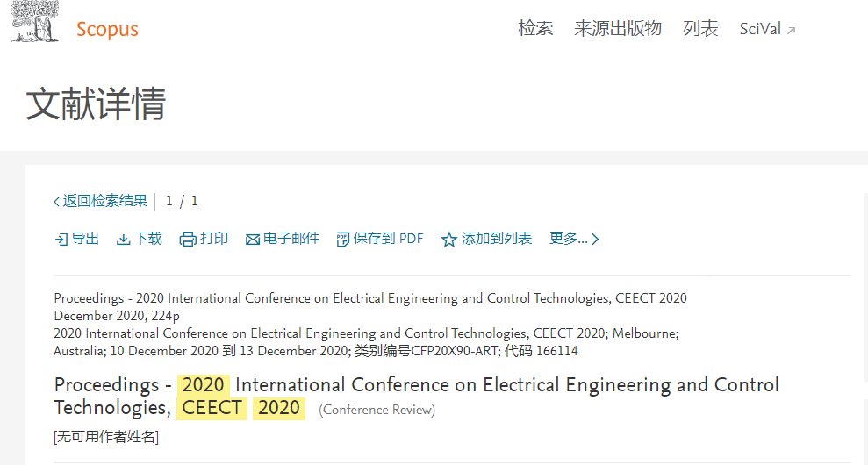
Task: Click the star icon beside 添加到列表
Action: click(449, 240)
